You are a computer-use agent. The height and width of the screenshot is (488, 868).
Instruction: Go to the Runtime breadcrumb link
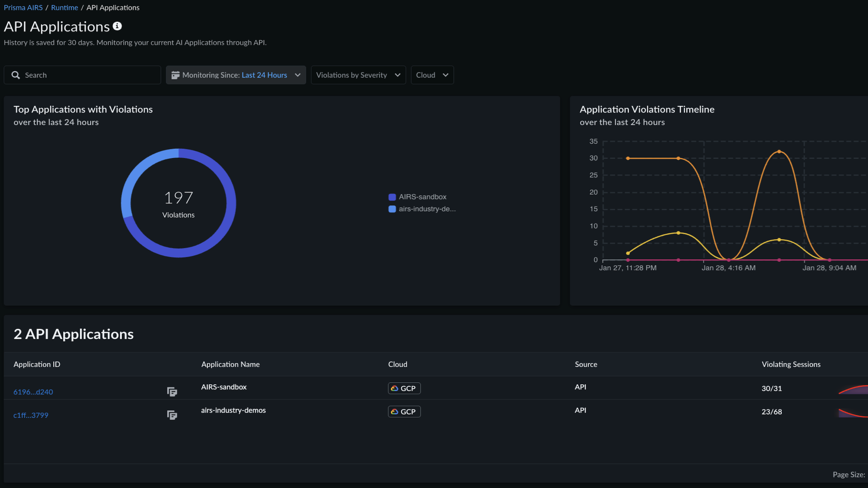(64, 8)
